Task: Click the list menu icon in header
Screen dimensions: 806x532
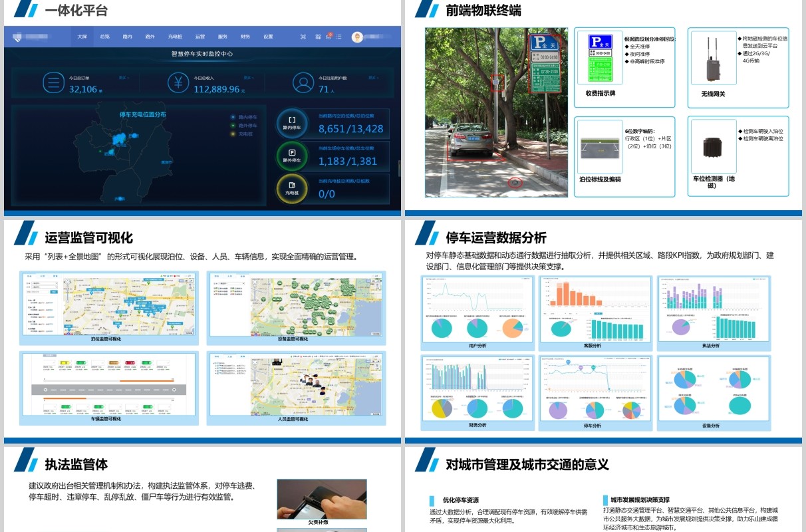Action: pos(339,37)
